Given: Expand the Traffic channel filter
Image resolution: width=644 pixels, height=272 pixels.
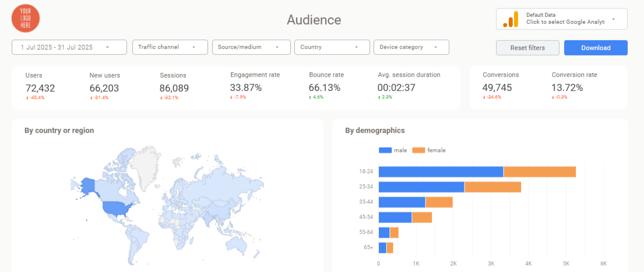Looking at the screenshot, I should coord(170,47).
